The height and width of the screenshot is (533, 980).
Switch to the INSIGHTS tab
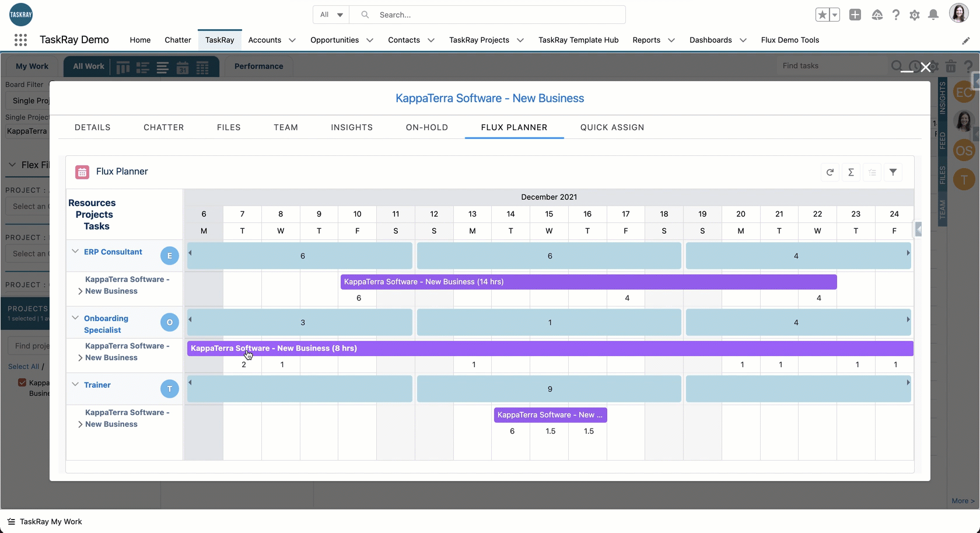coord(352,127)
